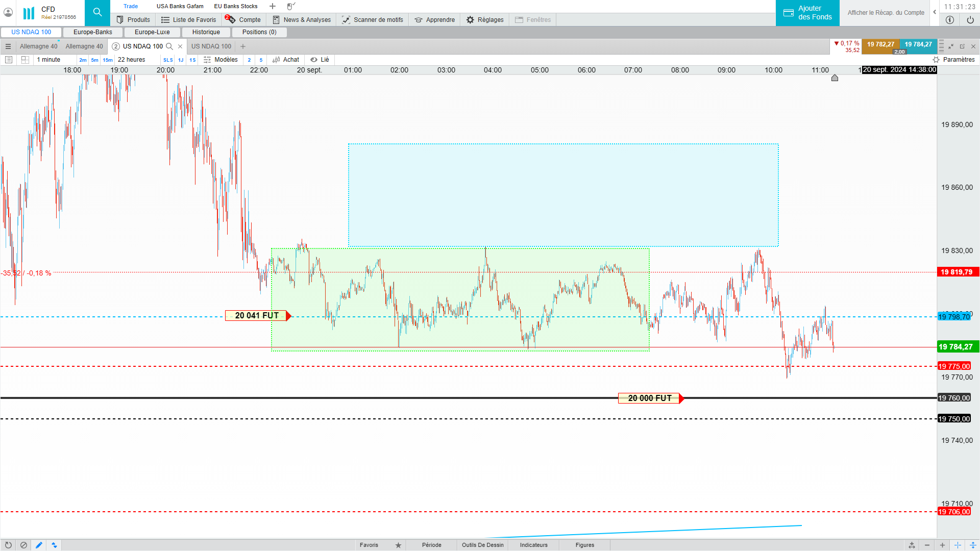This screenshot has height=551, width=980.
Task: Toggle the Lié linked chart eye
Action: click(314, 60)
